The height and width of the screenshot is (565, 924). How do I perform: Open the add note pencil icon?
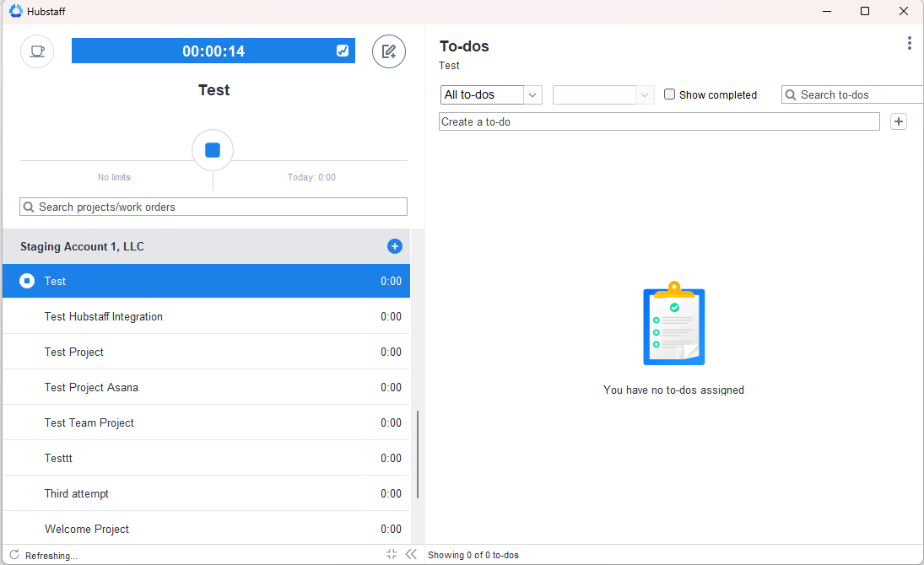[389, 51]
